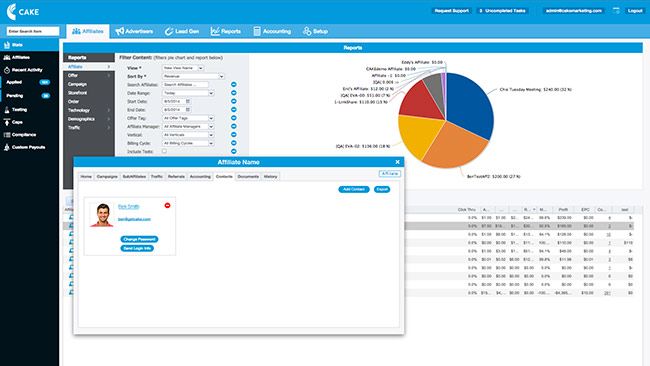Open the Affiliates top navigation tab
Viewport: 650px width, 366px height.
[x=88, y=31]
